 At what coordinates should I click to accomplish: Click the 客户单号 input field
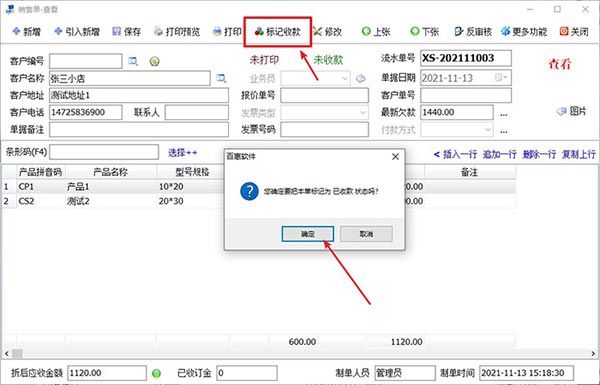466,95
